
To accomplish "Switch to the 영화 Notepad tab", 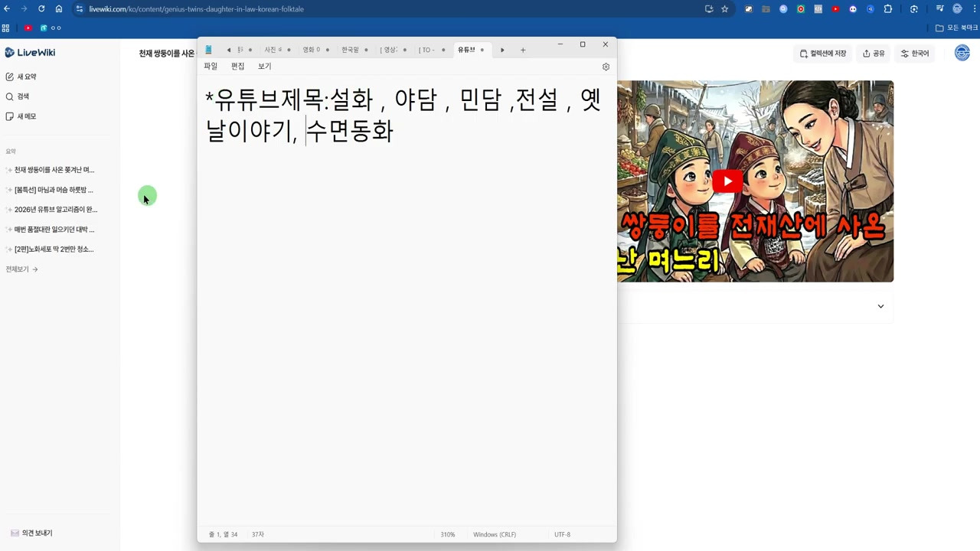I will pyautogui.click(x=315, y=50).
